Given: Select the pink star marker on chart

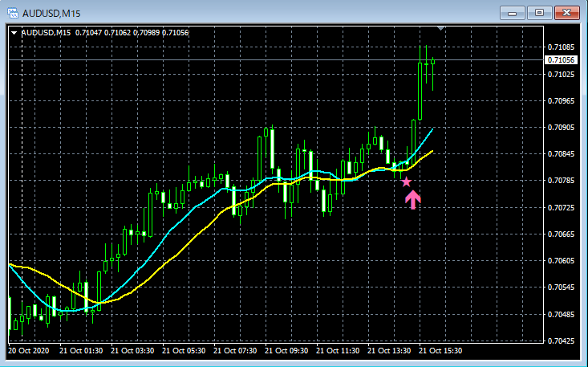Looking at the screenshot, I should click(406, 182).
